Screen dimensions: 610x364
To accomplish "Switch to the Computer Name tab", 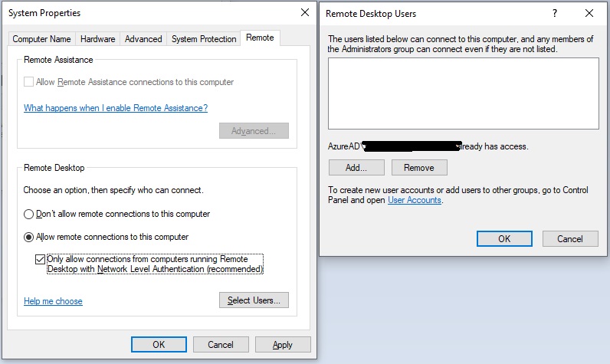I will [x=41, y=39].
